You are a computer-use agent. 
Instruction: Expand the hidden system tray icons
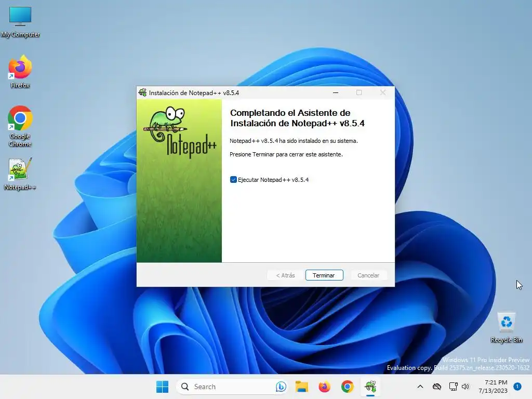pyautogui.click(x=420, y=387)
